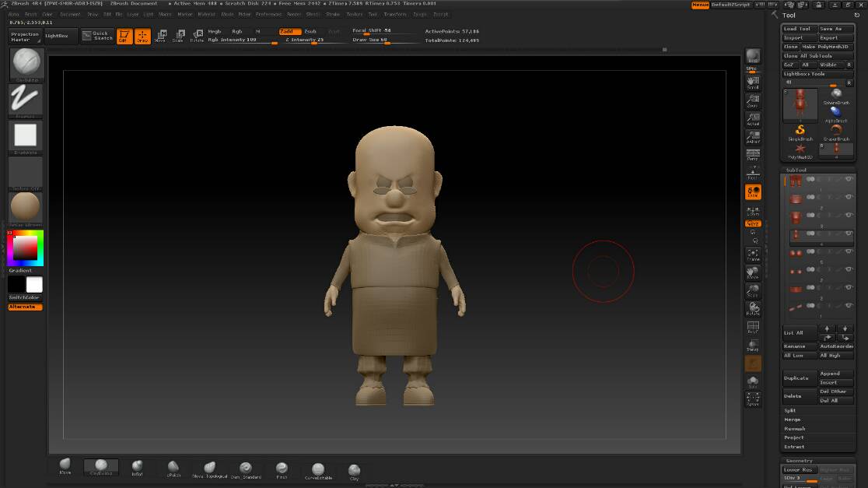Click the Persp perspective icon
868x488 pixels.
tap(752, 155)
